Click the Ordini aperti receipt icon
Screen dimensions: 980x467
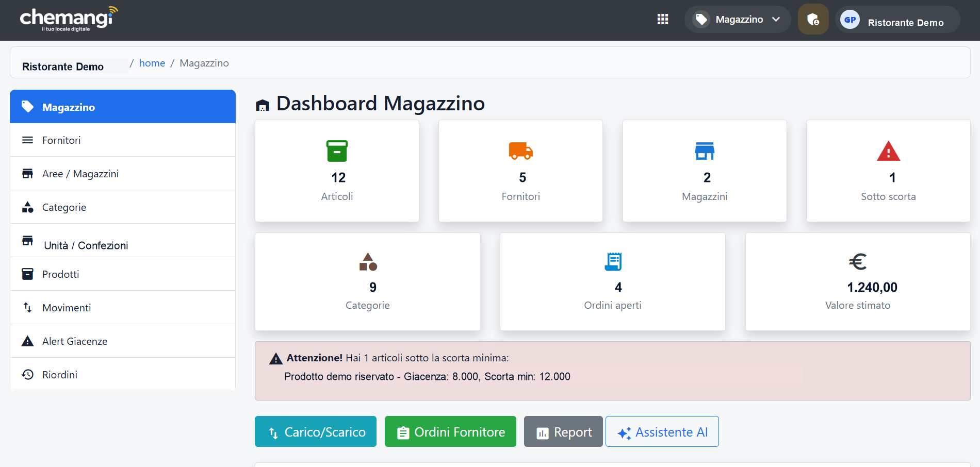[x=613, y=261]
